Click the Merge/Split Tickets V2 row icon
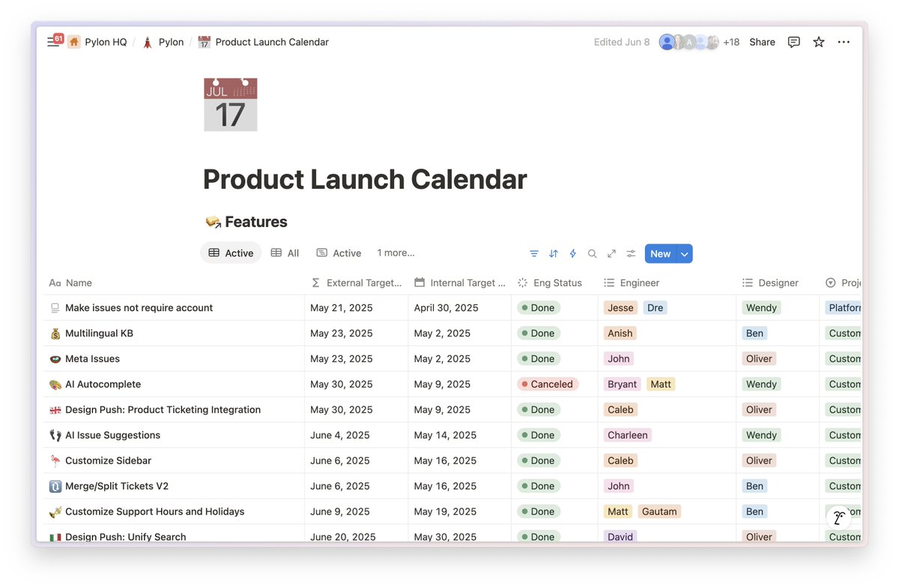Image resolution: width=899 pixels, height=588 pixels. (55, 486)
